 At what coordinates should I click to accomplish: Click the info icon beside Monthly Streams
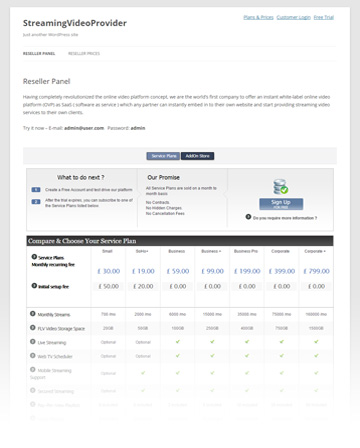[33, 314]
